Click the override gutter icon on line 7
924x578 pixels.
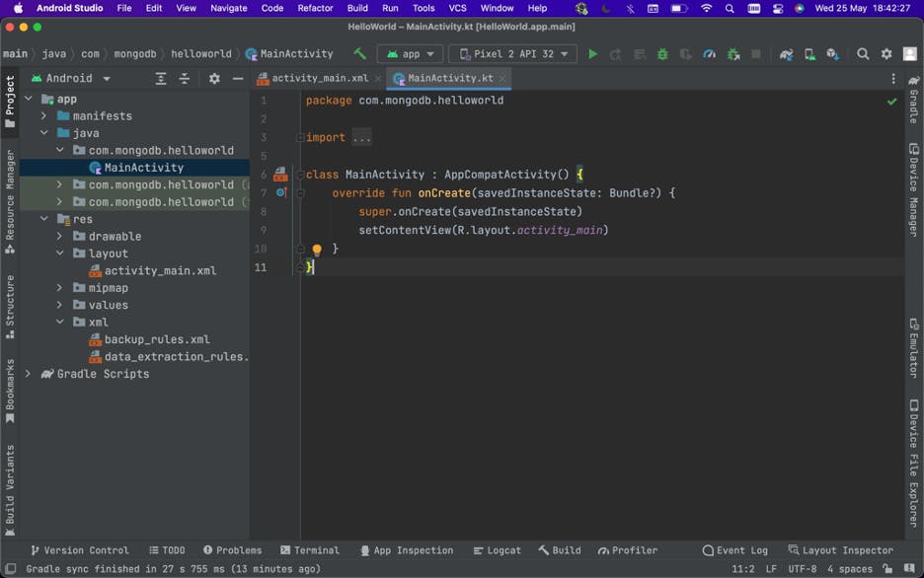[x=281, y=192]
